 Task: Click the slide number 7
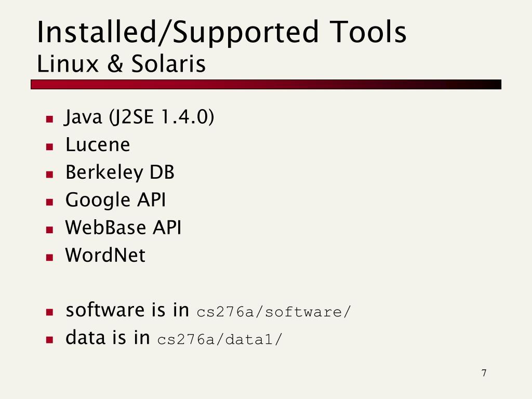[x=484, y=373]
